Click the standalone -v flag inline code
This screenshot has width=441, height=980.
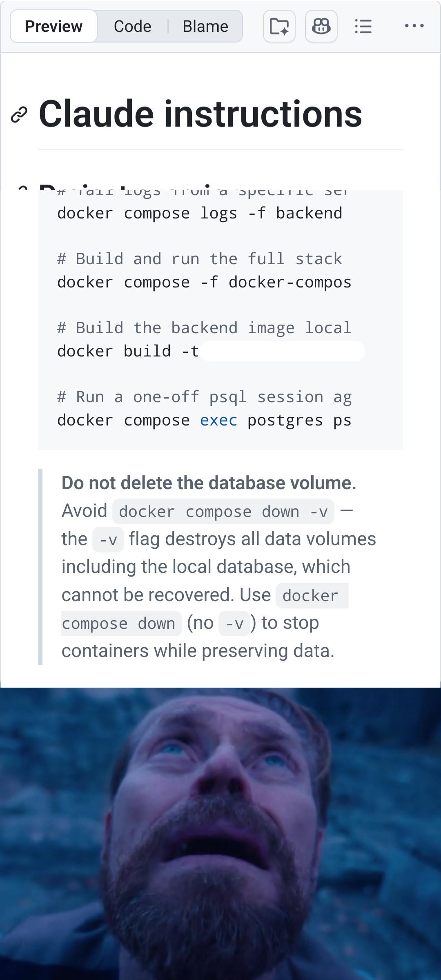click(108, 540)
